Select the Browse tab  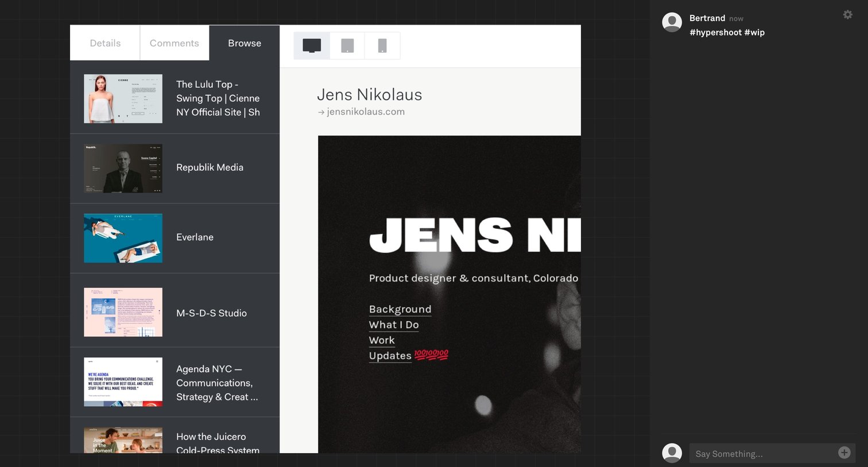pyautogui.click(x=245, y=43)
